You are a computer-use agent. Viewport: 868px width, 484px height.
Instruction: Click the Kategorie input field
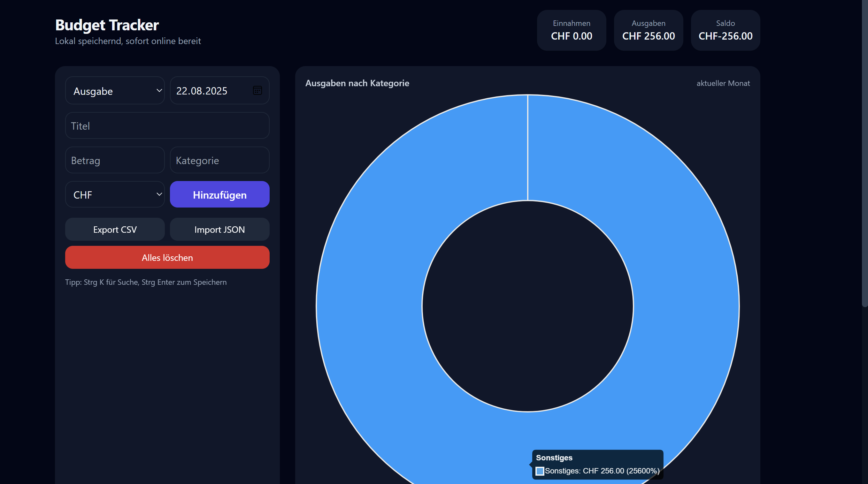219,160
